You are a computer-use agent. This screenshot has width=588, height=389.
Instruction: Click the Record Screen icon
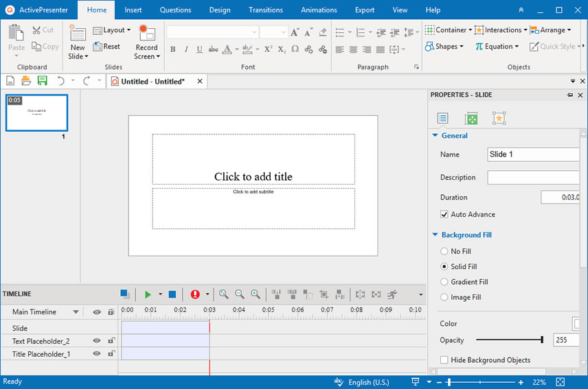tap(146, 33)
